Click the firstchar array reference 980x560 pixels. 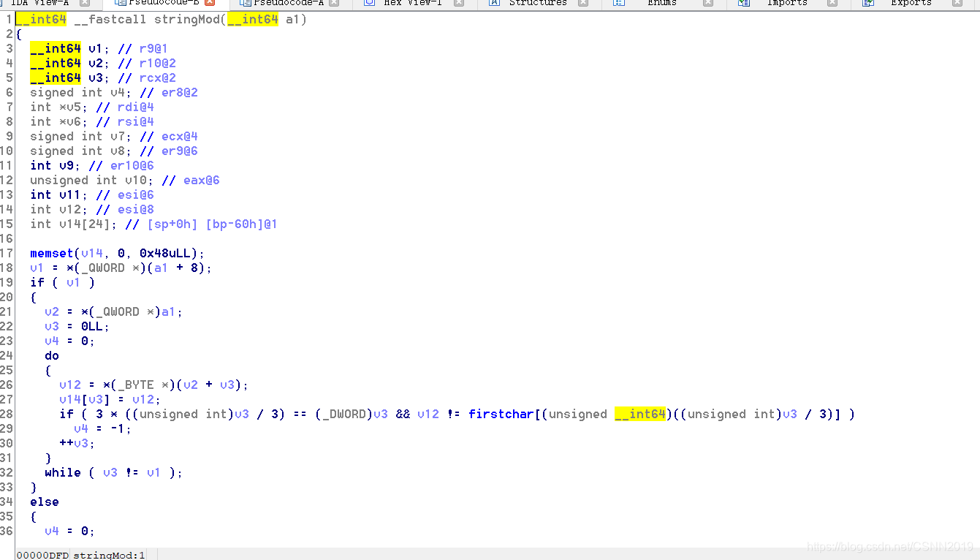(x=501, y=414)
